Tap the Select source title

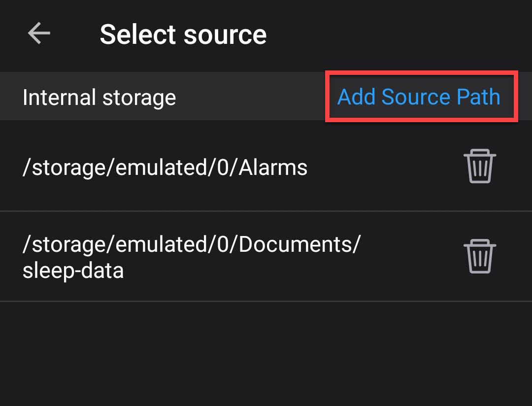click(x=183, y=34)
